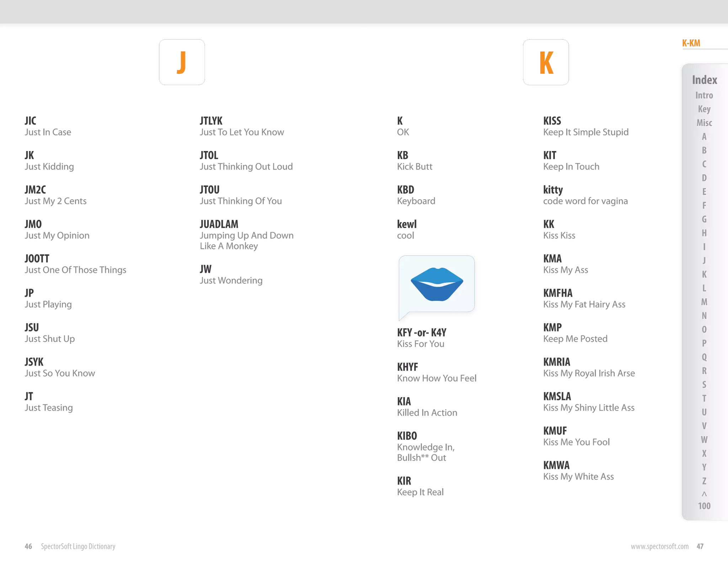Click the caret symbol below Z in index
Image resolution: width=728 pixels, height=562 pixels.
704,494
